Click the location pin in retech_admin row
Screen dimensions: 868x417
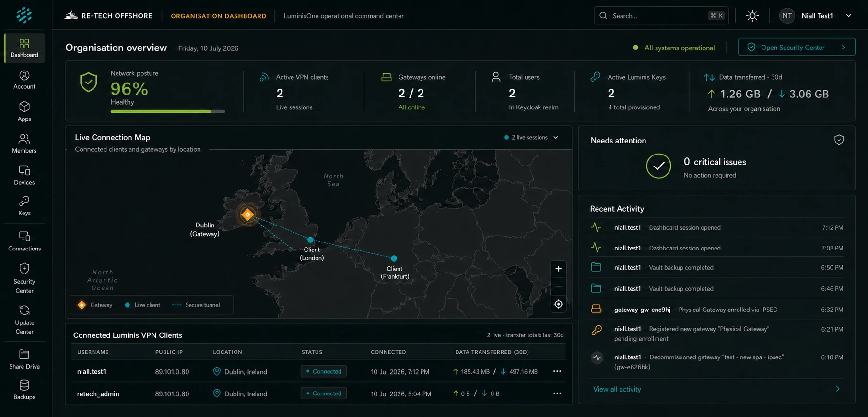pyautogui.click(x=217, y=393)
